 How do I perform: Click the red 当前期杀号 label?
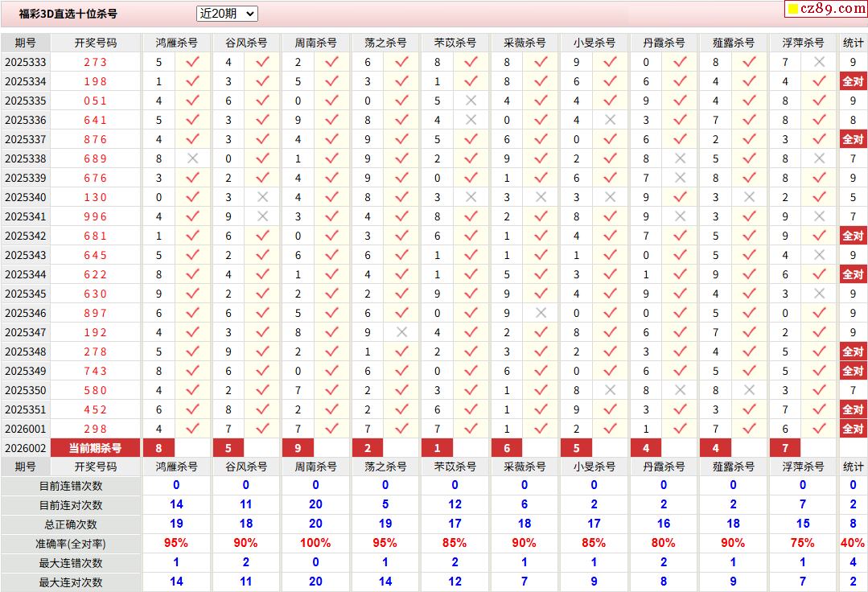[x=95, y=448]
